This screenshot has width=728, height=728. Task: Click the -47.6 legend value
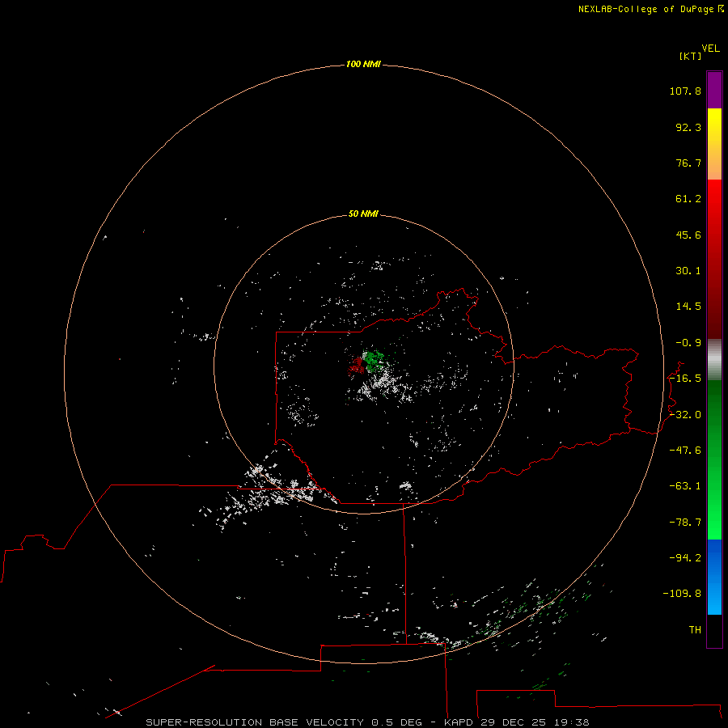click(685, 451)
